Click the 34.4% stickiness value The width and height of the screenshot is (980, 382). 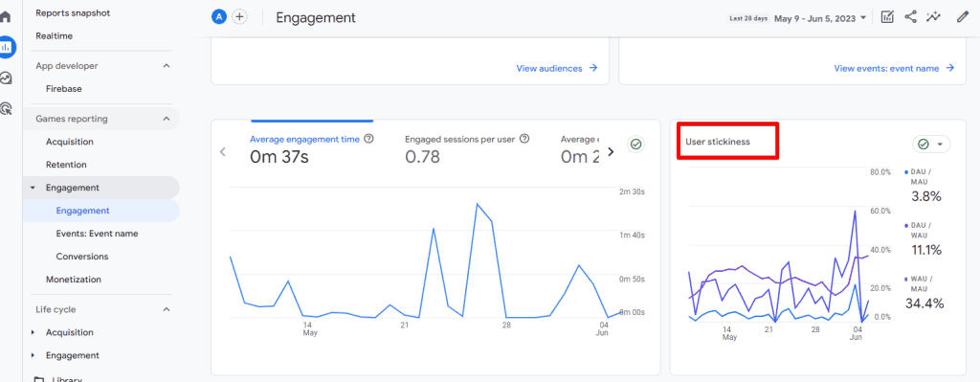coord(924,303)
